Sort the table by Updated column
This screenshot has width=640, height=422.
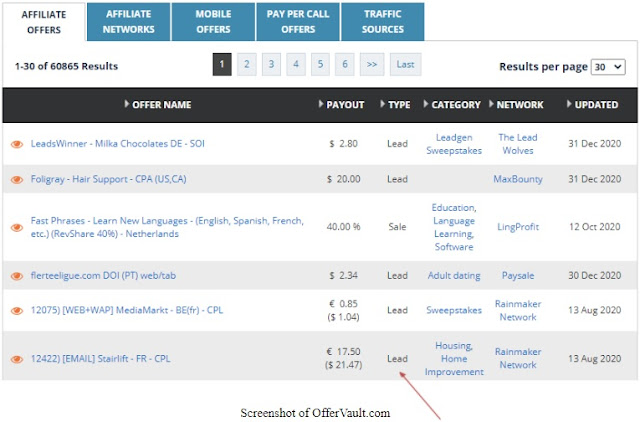(x=593, y=105)
